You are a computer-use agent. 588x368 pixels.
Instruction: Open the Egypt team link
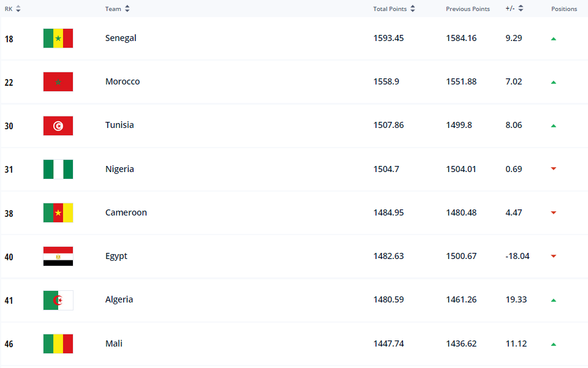point(116,256)
